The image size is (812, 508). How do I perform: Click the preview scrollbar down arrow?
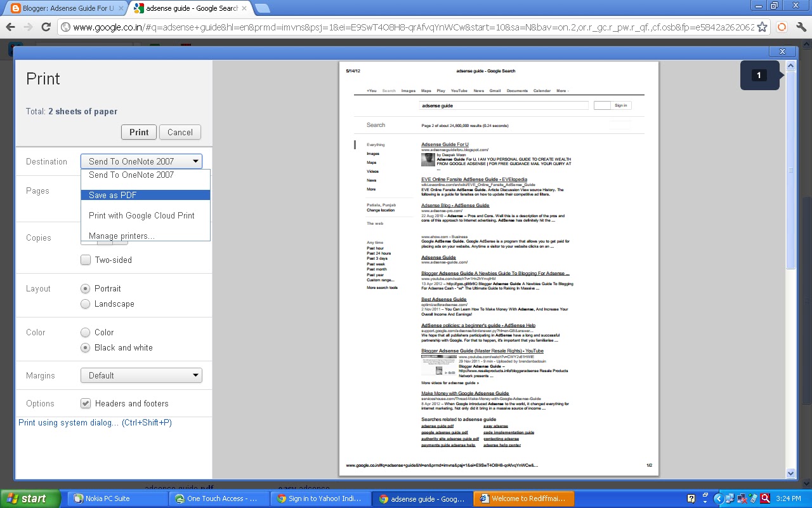[790, 473]
